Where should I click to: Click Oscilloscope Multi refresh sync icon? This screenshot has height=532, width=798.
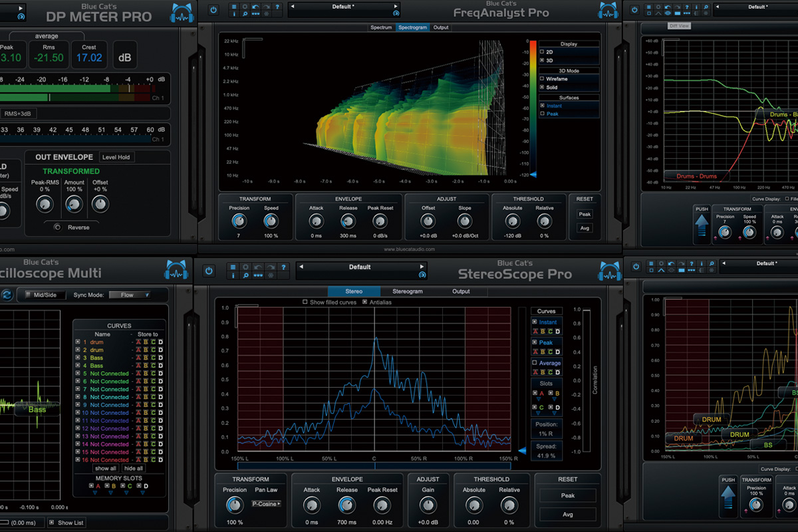(x=7, y=295)
